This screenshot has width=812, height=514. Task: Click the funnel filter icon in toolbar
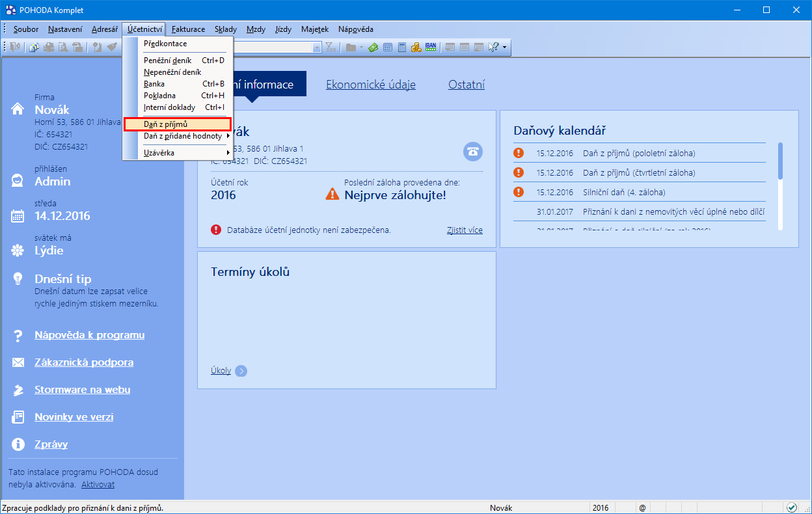tap(330, 47)
